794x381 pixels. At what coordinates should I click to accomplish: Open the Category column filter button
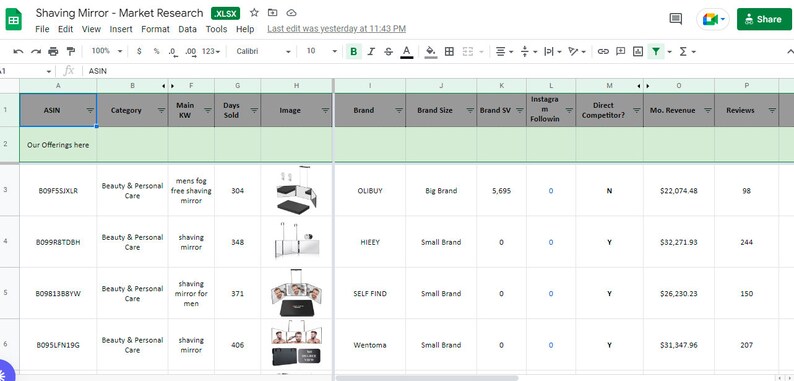click(x=161, y=110)
